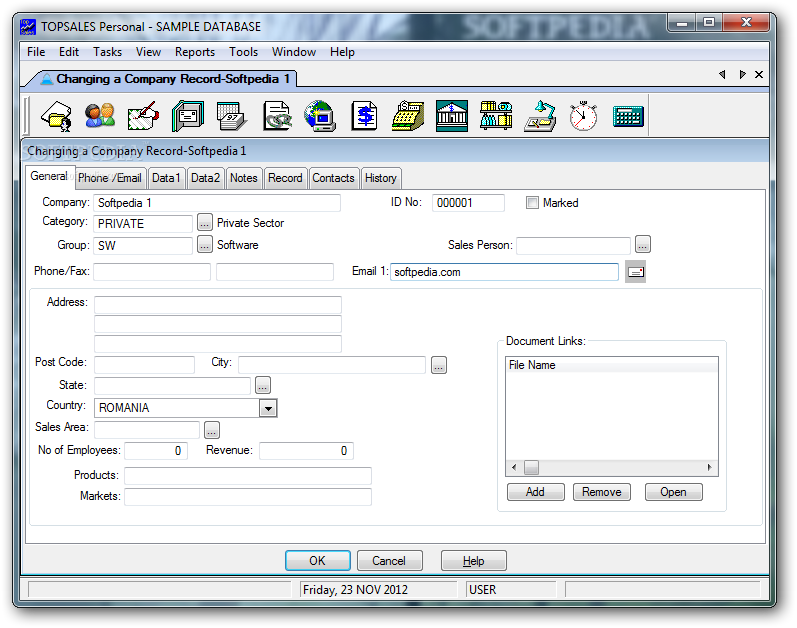Browse State lookup button
Image resolution: width=797 pixels, height=628 pixels.
click(263, 386)
